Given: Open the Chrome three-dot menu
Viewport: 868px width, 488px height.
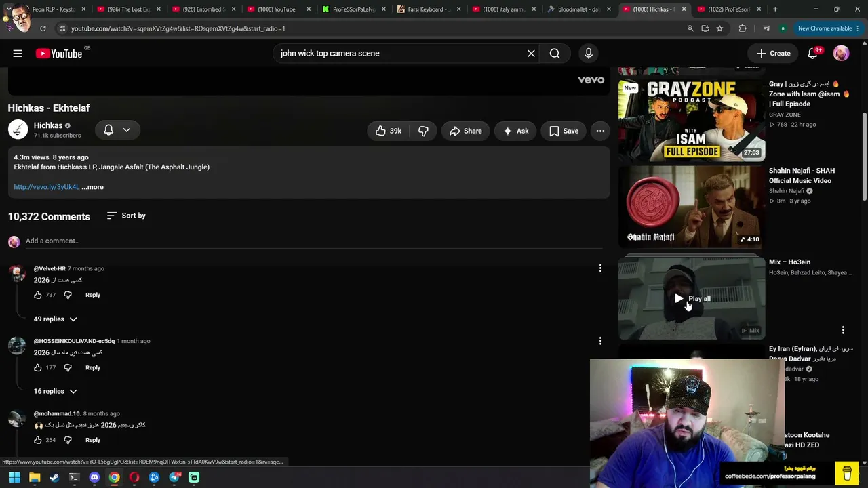Looking at the screenshot, I should coord(857,28).
